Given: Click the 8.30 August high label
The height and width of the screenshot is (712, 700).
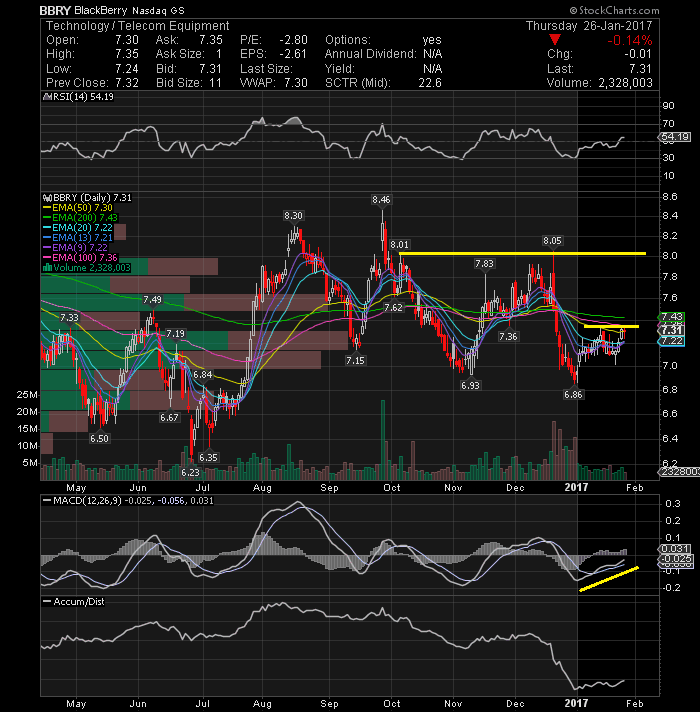Looking at the screenshot, I should tap(293, 216).
